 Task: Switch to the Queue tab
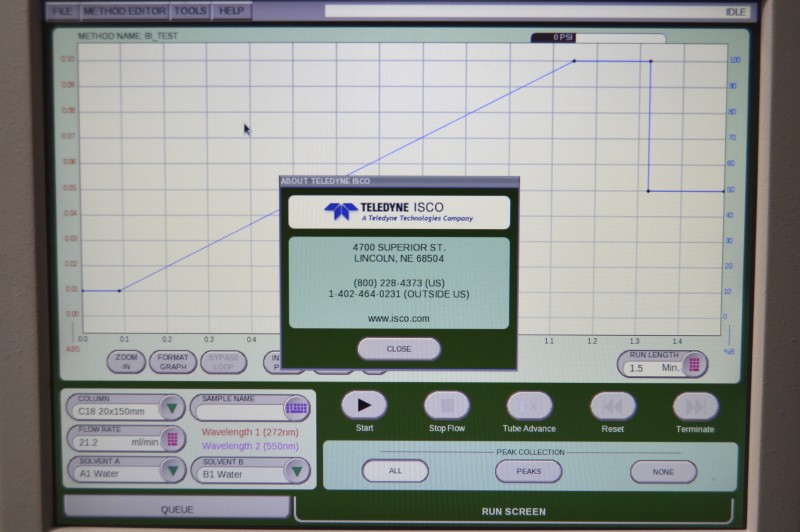(x=178, y=508)
